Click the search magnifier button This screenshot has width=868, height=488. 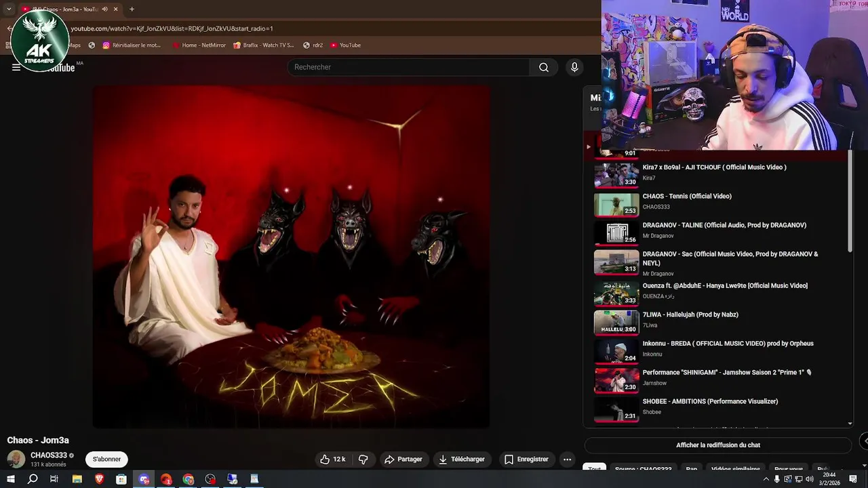[544, 67]
